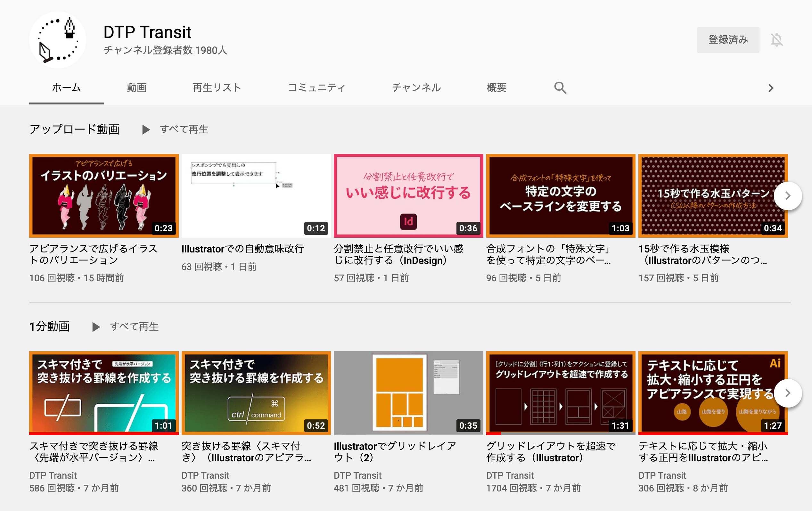Click text 360 回視聴・7 か月前
Image resolution: width=812 pixels, height=511 pixels.
tap(226, 488)
